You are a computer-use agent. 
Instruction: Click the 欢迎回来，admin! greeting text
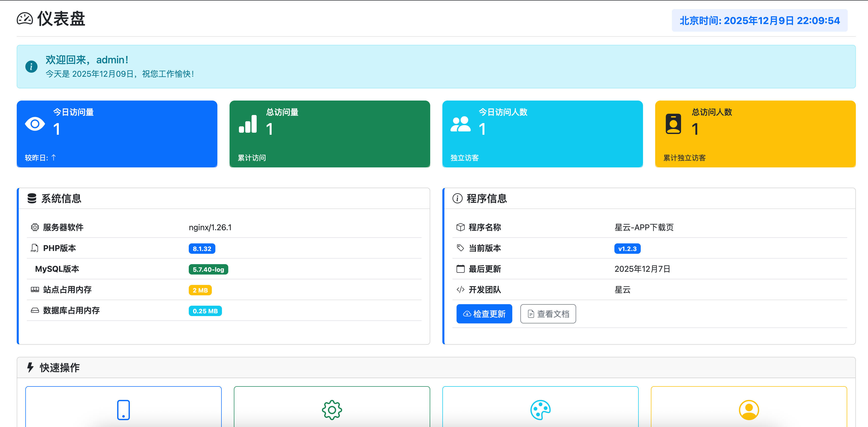[x=87, y=60]
